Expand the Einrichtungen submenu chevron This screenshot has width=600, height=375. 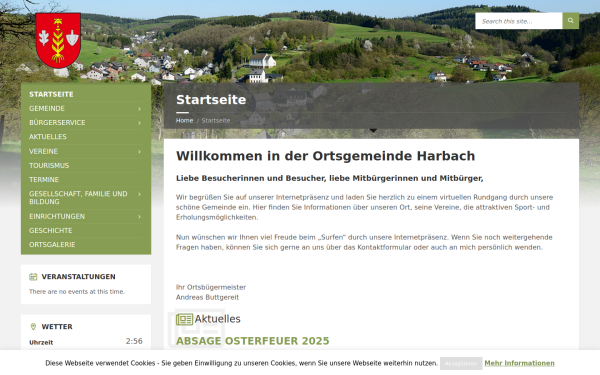139,217
